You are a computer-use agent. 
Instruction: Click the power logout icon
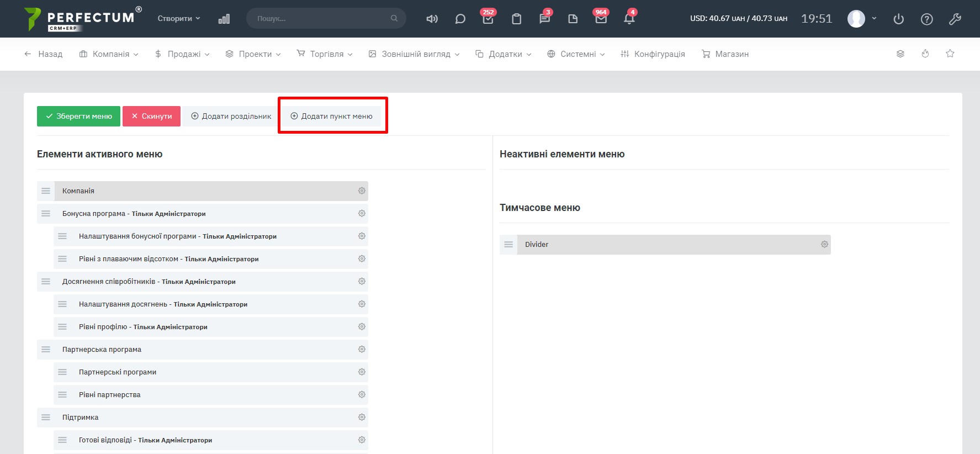click(898, 19)
